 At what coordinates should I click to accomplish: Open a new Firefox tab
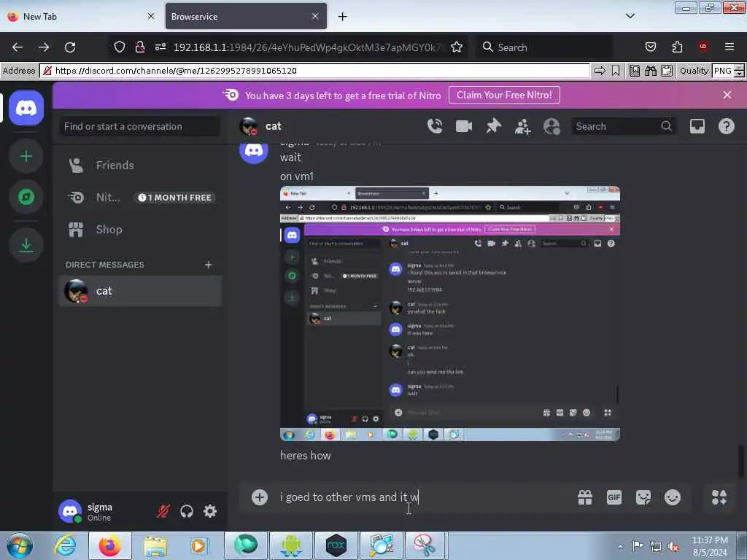click(342, 17)
